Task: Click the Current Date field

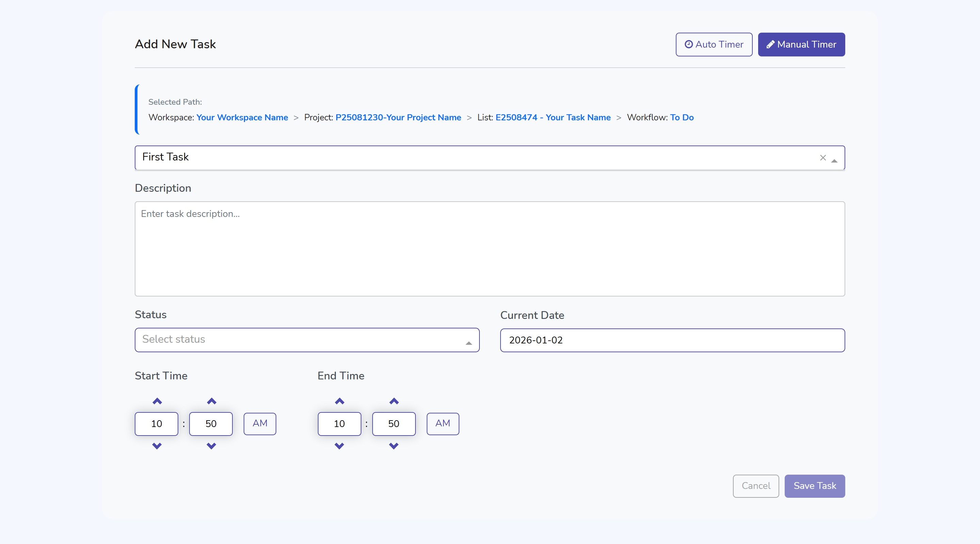Action: coord(672,340)
